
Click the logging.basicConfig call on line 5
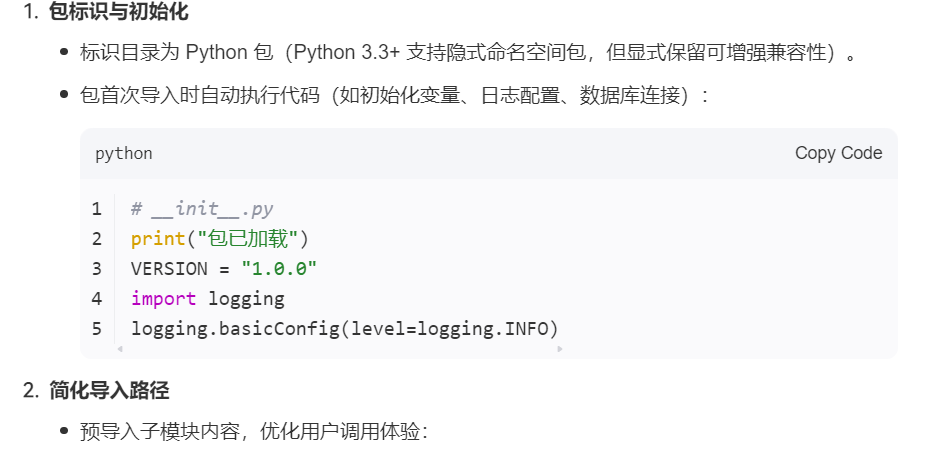(x=344, y=329)
